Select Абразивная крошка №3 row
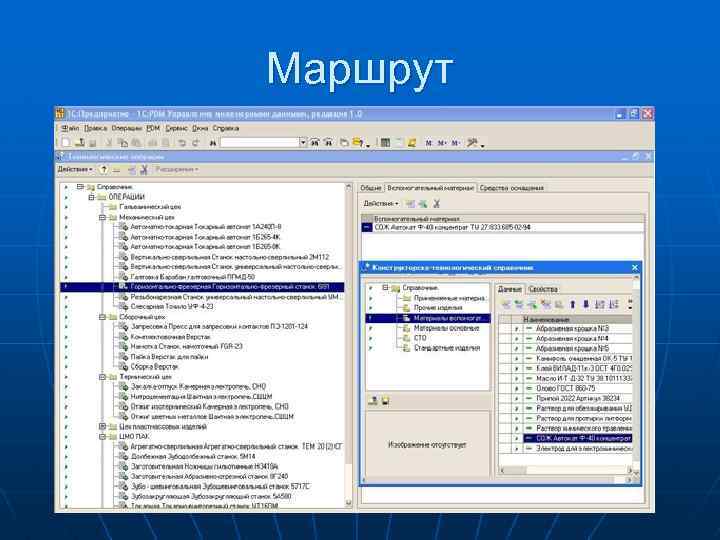The image size is (720, 540). (x=566, y=328)
